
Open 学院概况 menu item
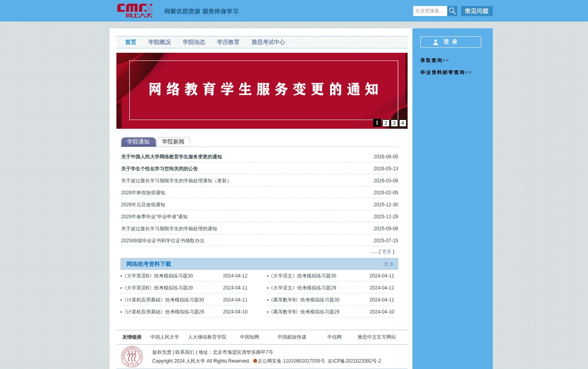(159, 42)
